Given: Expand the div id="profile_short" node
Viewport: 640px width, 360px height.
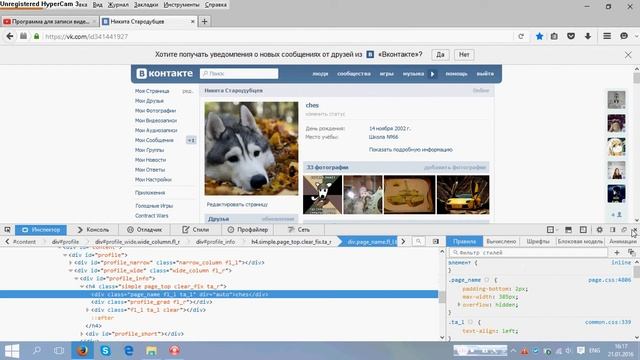Looking at the screenshot, I should click(x=82, y=334).
